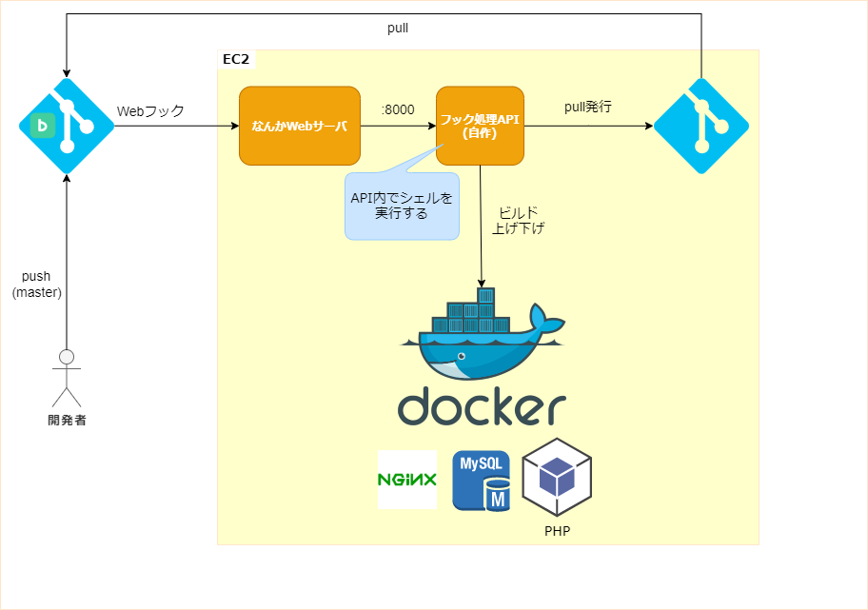Image resolution: width=868 pixels, height=610 pixels.
Task: Click the PHP caption below the cube
Action: point(558,532)
